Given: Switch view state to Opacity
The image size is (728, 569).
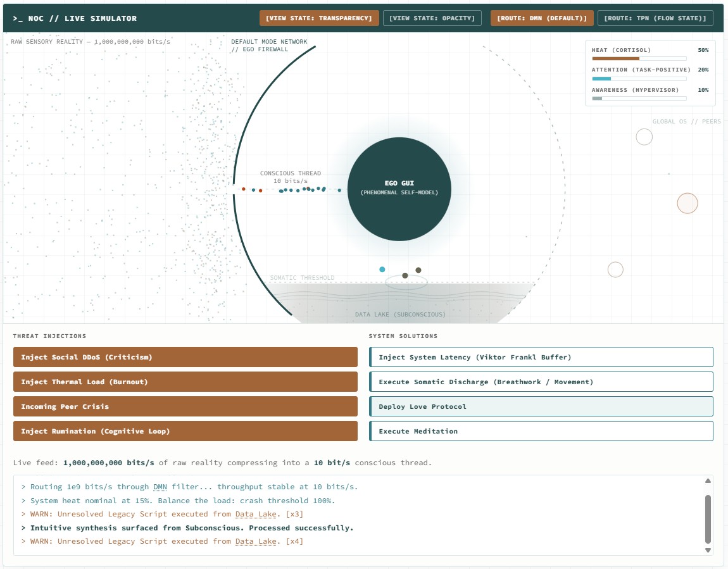Looking at the screenshot, I should tap(432, 18).
